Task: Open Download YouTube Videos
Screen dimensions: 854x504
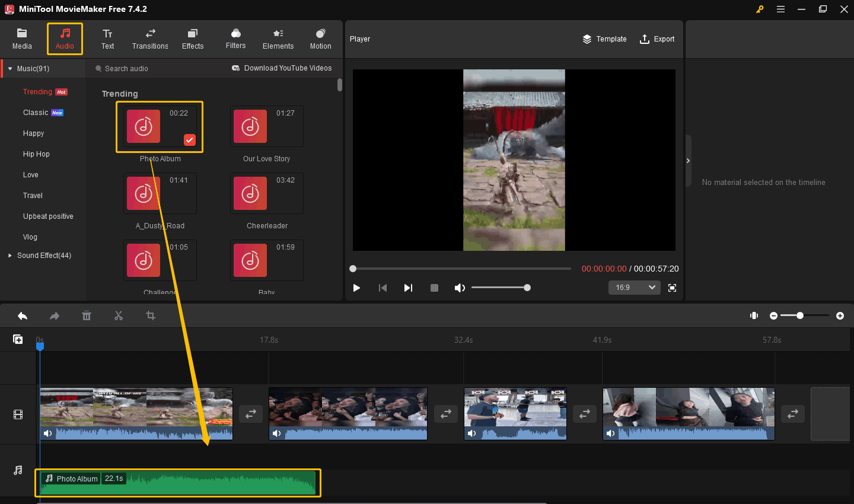Action: (x=282, y=68)
